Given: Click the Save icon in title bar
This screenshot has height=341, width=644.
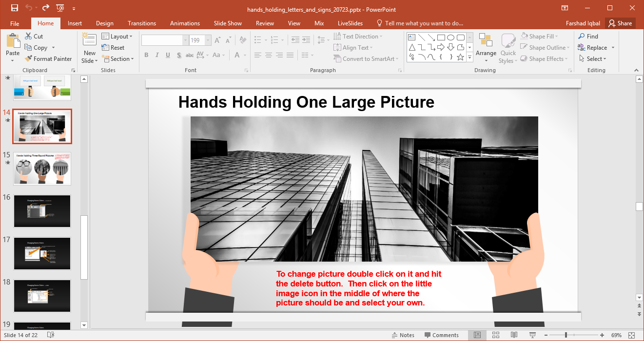Looking at the screenshot, I should (x=15, y=8).
